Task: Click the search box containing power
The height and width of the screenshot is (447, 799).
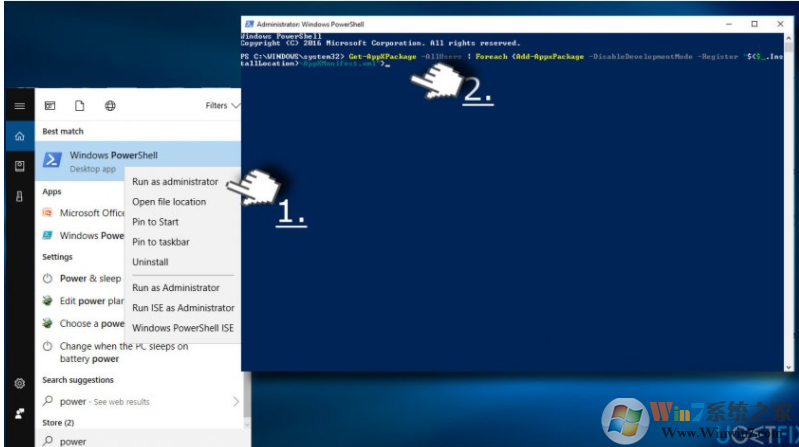Action: tap(130, 441)
